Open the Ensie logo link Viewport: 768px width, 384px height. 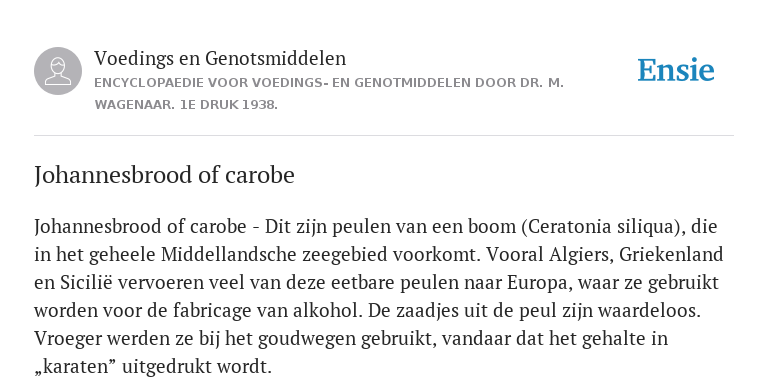(676, 70)
